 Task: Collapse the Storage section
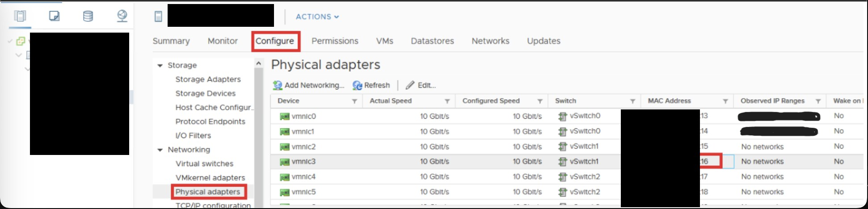(x=160, y=66)
